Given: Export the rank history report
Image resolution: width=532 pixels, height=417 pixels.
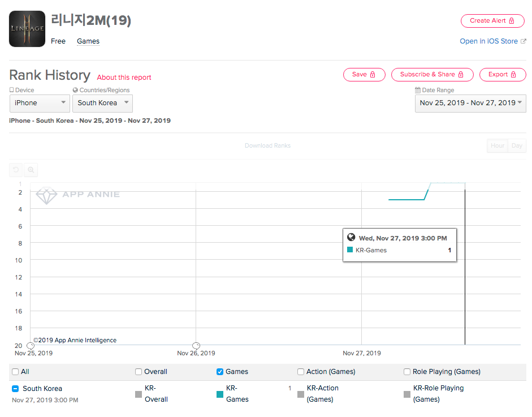Looking at the screenshot, I should 503,74.
